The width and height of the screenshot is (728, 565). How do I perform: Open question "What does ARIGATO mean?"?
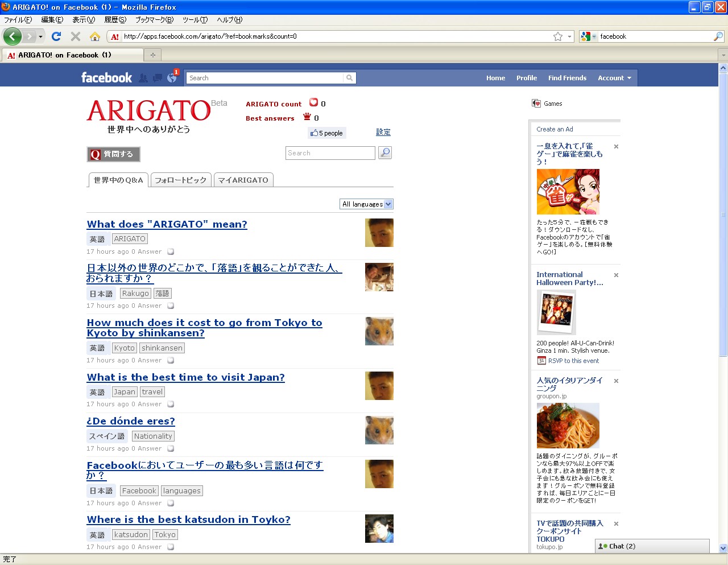click(x=167, y=224)
